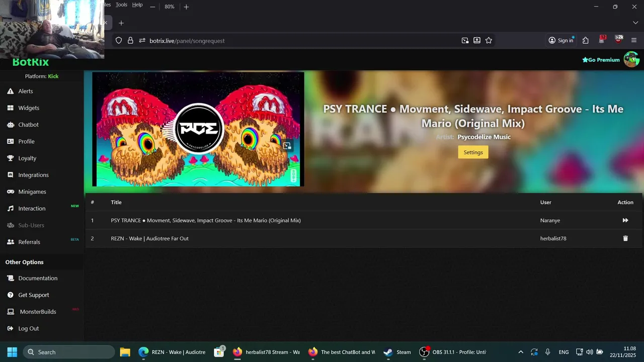Click the open-in-app icon in address bar

coord(465,41)
